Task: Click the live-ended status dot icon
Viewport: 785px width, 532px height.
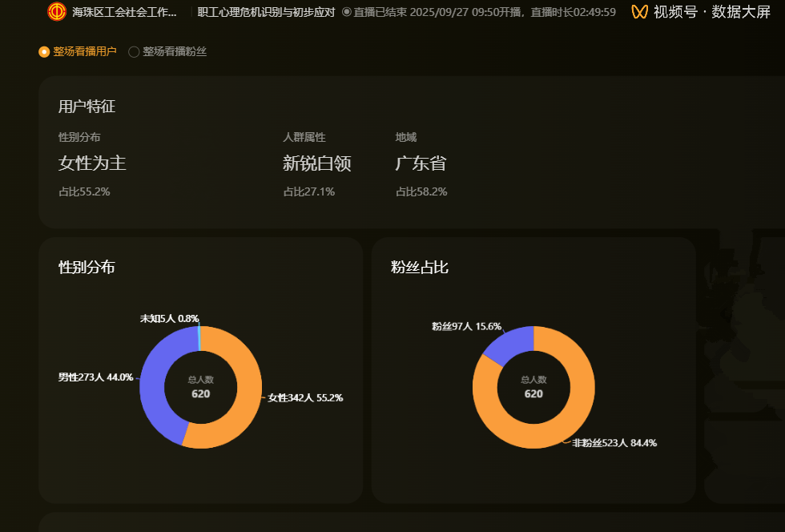Action: (x=346, y=12)
